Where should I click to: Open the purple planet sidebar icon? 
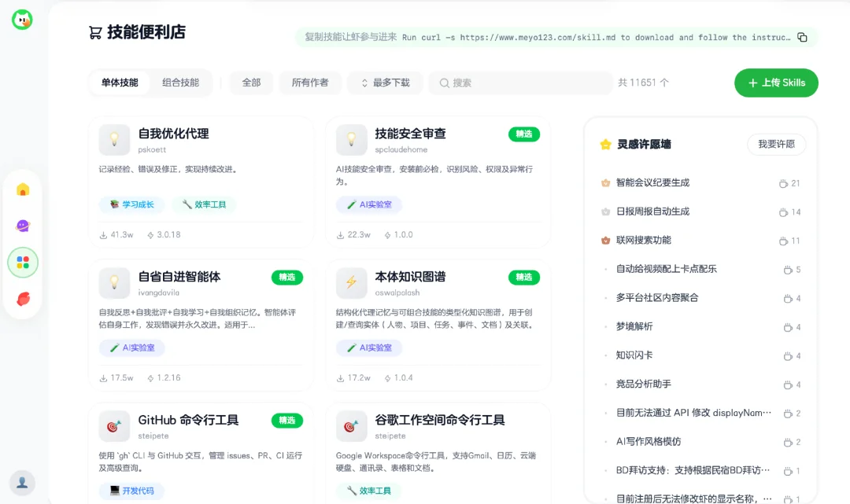coord(23,226)
